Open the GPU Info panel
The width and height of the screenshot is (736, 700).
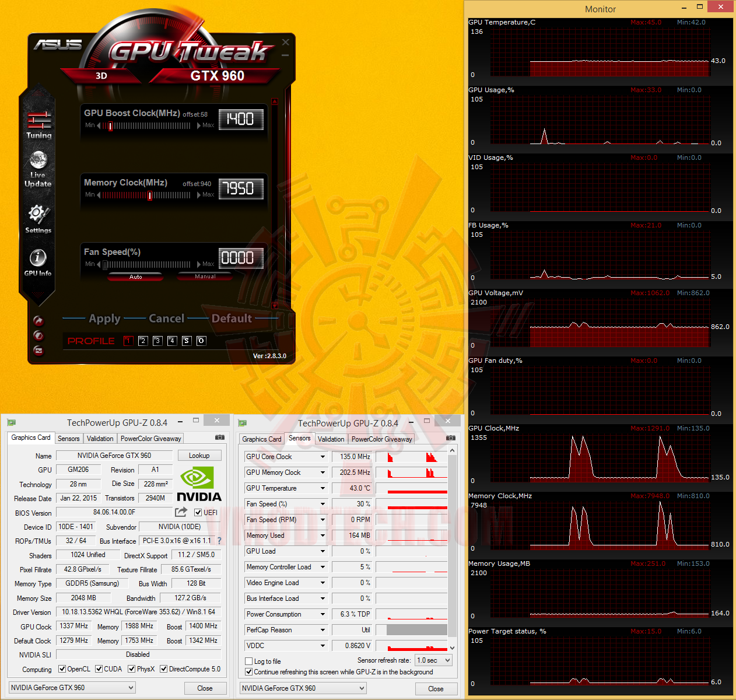tap(38, 262)
